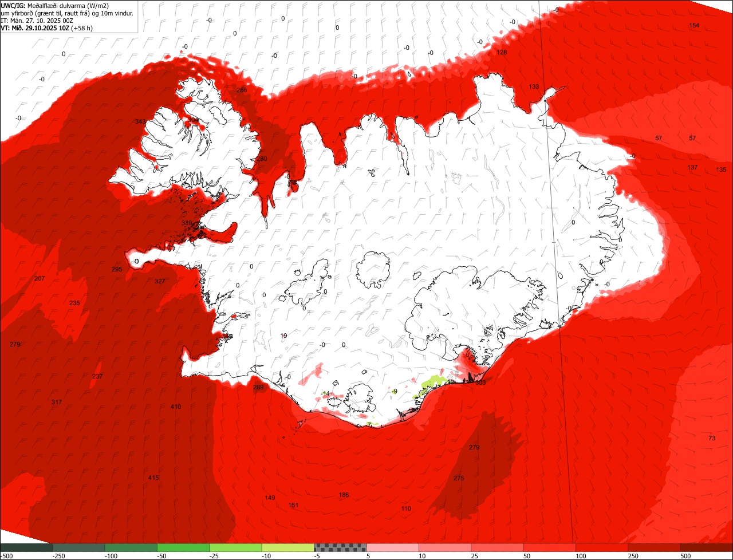Click the value 343 west of the Westfjords
Screen dimensions: 733x560
click(140, 121)
